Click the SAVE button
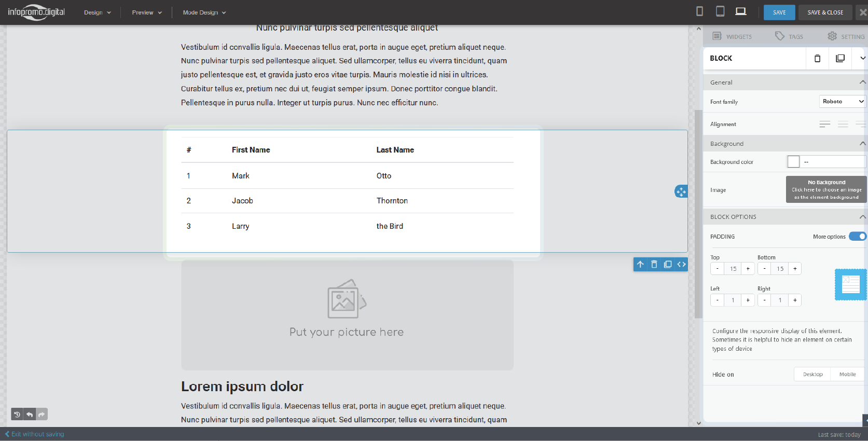 point(779,12)
